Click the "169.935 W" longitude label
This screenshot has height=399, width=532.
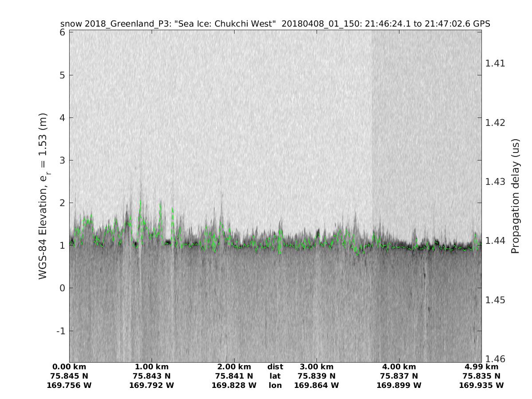tap(481, 385)
